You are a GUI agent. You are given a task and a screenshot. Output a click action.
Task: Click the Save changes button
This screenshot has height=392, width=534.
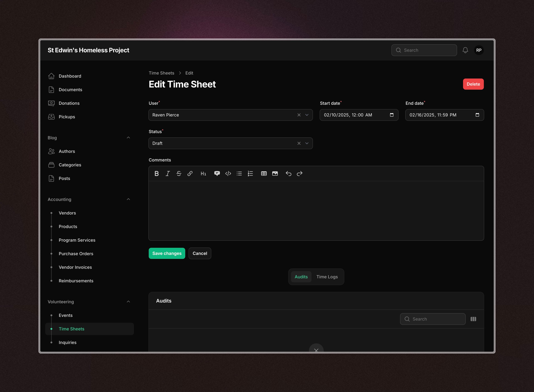click(167, 253)
